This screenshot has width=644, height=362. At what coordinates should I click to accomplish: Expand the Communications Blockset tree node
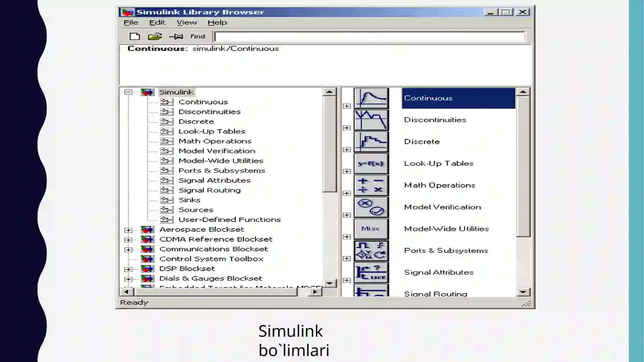128,250
